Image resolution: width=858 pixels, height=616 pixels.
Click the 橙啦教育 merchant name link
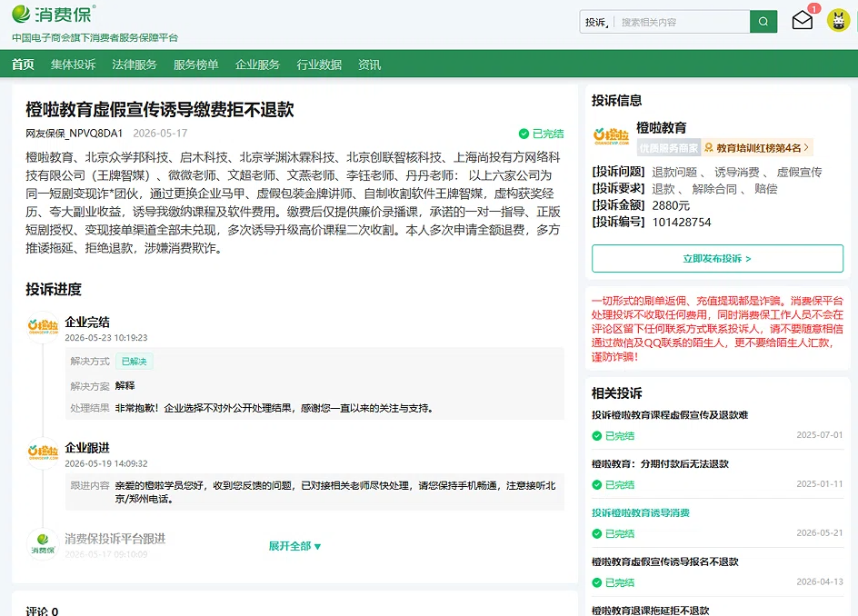click(x=661, y=128)
